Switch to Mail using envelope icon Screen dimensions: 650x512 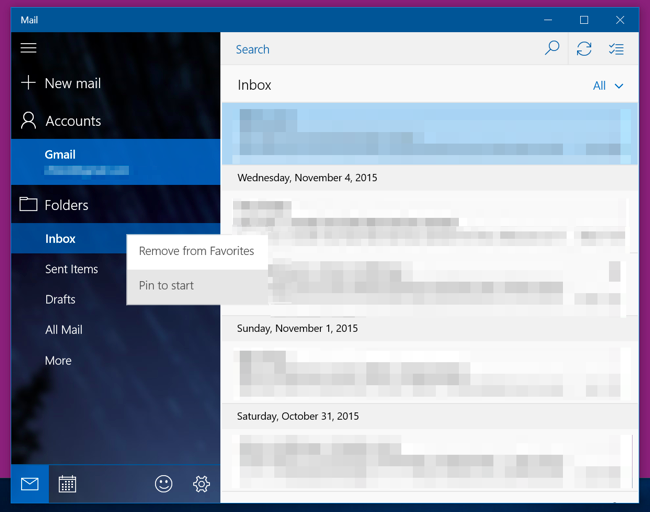[30, 484]
